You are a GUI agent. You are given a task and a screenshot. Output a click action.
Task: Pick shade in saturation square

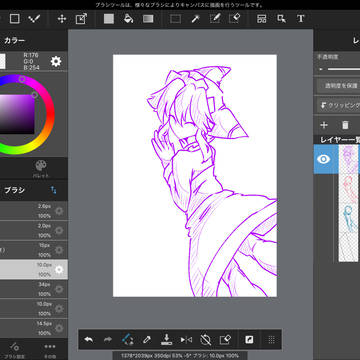[x=17, y=114]
